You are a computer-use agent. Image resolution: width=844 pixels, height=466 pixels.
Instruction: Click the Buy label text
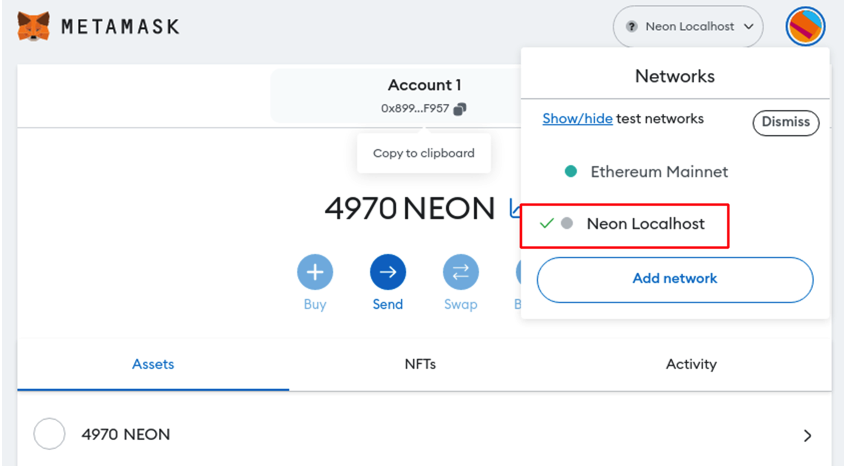[x=315, y=305]
